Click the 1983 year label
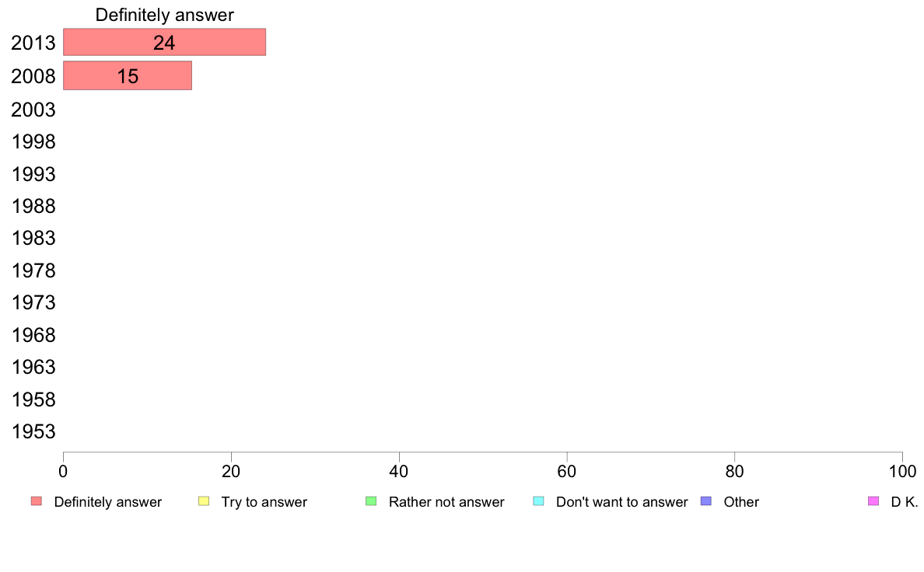Screen dimensions: 924x572 (33, 238)
